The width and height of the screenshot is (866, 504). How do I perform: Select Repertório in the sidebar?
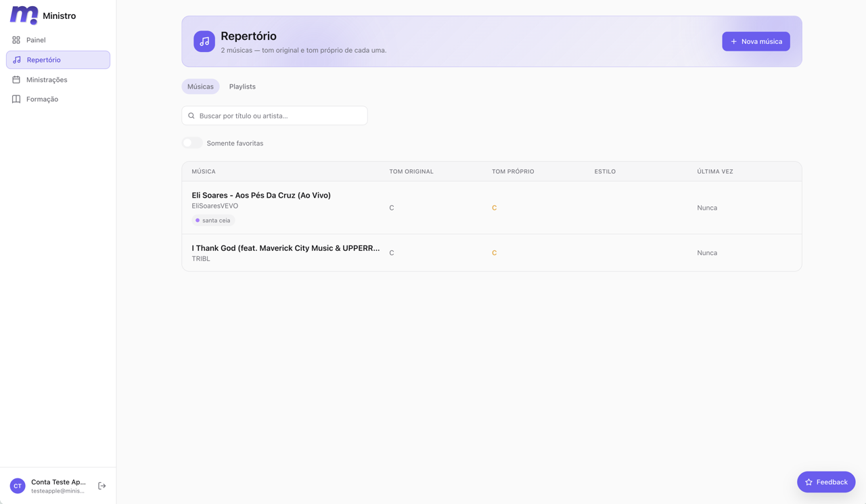point(58,60)
